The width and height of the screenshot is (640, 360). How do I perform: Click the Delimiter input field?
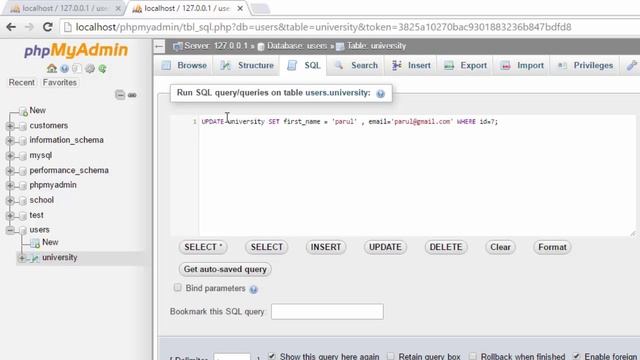[232, 357]
